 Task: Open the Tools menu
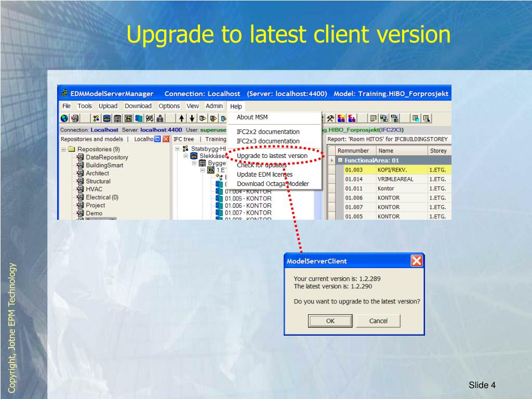pyautogui.click(x=85, y=106)
